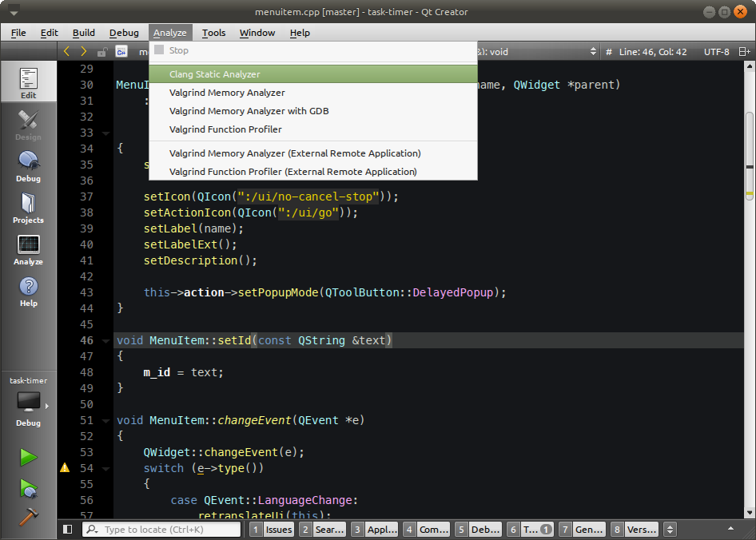Click the Line 46, Col 42 indicator

(x=653, y=52)
